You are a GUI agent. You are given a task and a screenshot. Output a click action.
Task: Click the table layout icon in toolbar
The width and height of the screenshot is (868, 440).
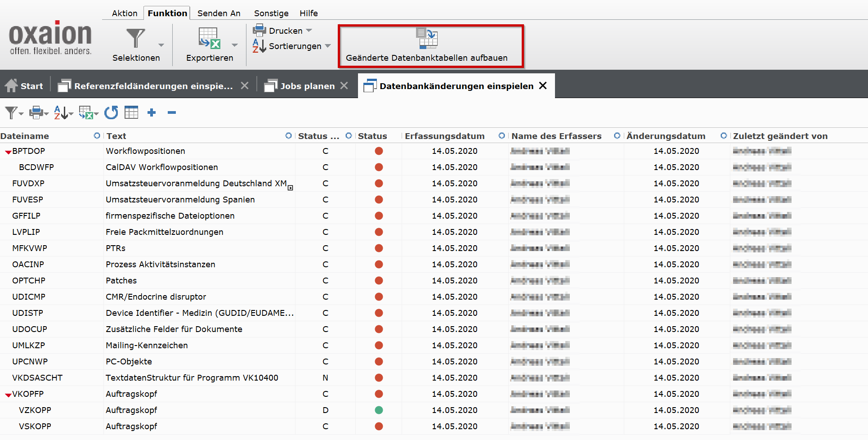[131, 112]
